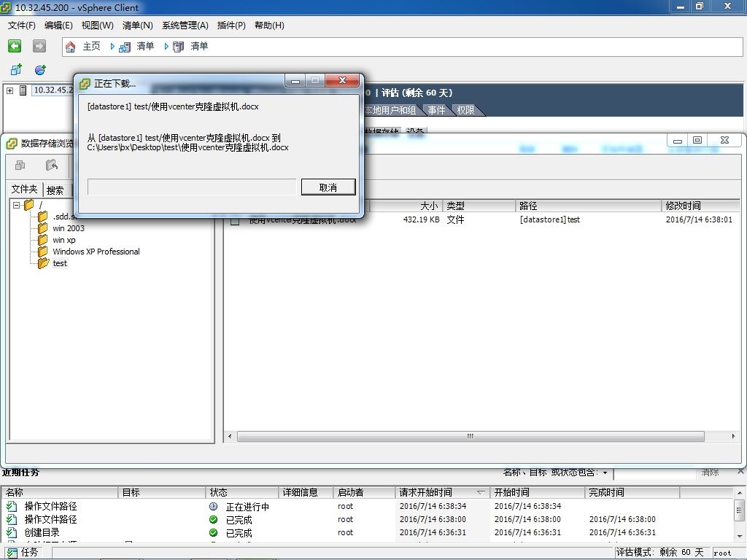The height and width of the screenshot is (560, 747).
Task: Click the download progress bar
Action: 192,187
